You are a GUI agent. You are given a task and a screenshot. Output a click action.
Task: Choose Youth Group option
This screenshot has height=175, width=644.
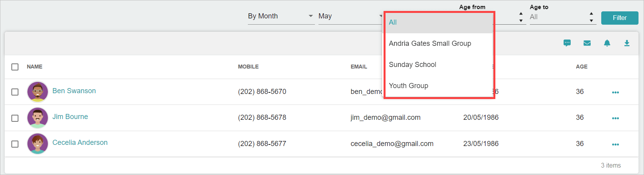(438, 86)
